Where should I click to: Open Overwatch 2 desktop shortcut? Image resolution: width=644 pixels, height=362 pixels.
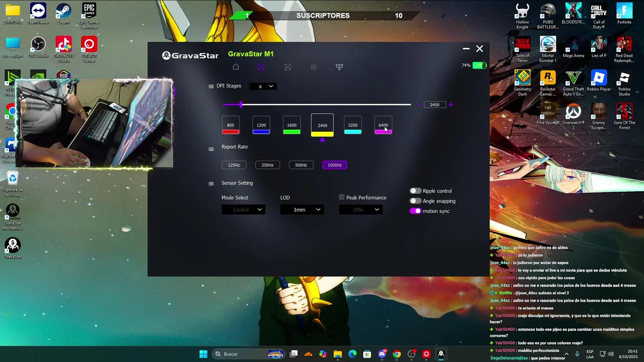[573, 117]
